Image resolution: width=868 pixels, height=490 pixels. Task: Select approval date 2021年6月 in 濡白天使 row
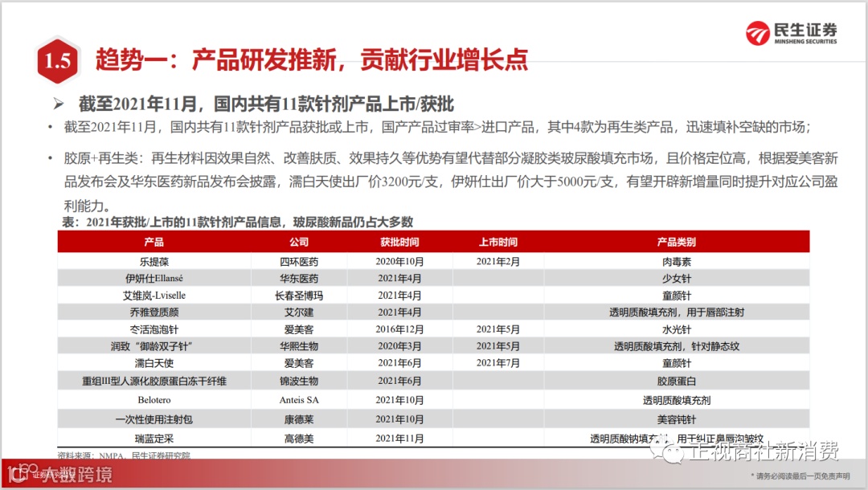399,363
